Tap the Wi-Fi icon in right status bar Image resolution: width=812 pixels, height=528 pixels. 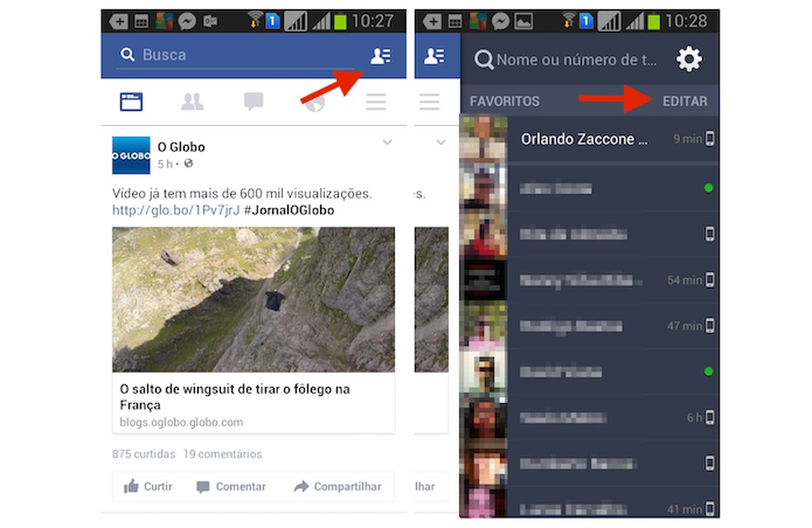tap(569, 21)
